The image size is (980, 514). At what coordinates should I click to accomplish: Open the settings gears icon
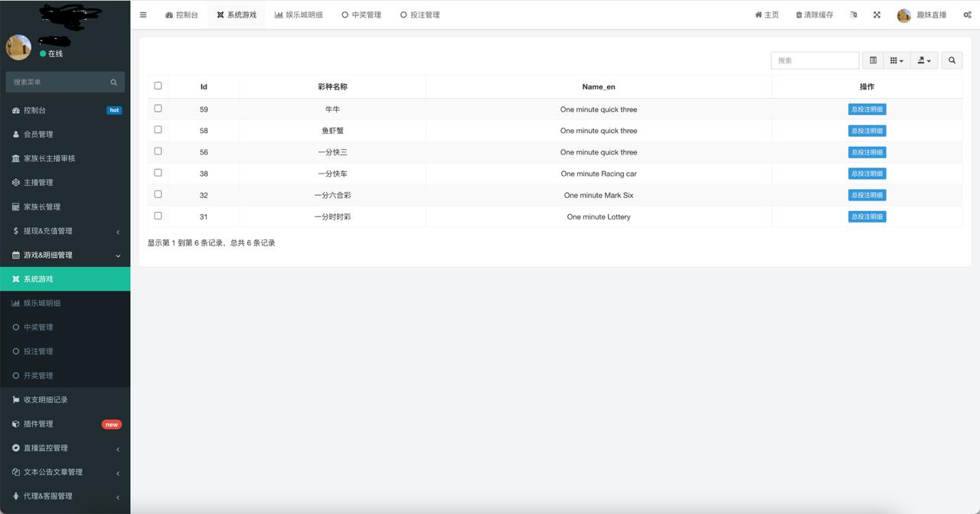(x=967, y=15)
